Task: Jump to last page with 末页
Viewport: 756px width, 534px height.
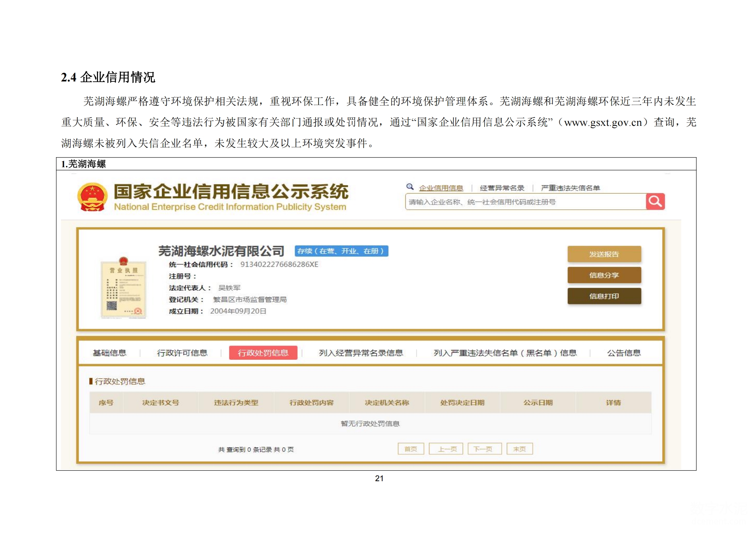Action: coord(519,449)
